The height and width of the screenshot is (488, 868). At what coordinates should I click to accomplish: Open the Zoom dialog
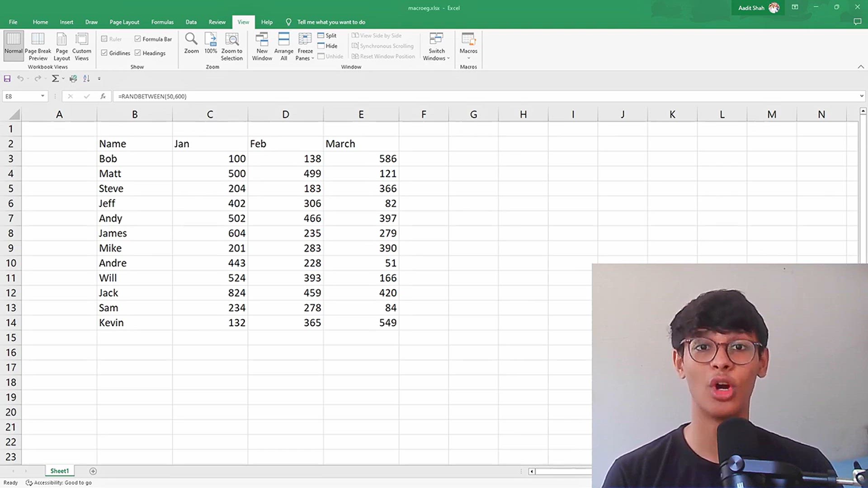point(191,43)
